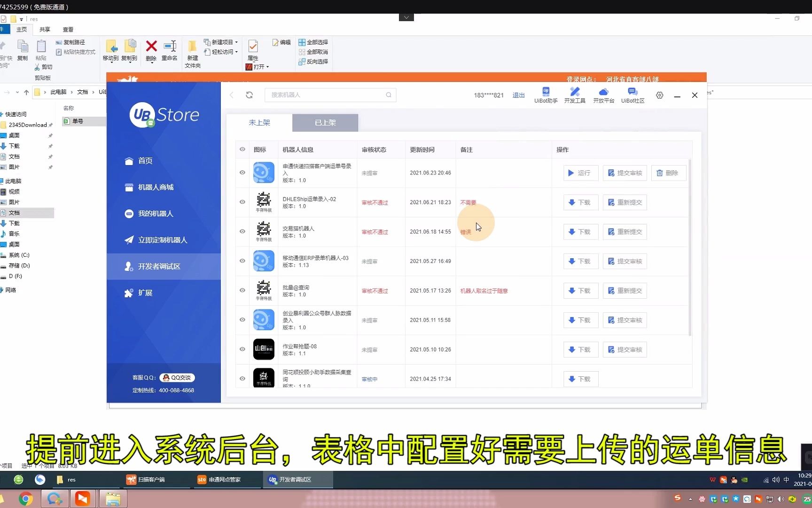Expand the 新建项目 dropdown in ribbon
812x508 pixels.
[236, 42]
